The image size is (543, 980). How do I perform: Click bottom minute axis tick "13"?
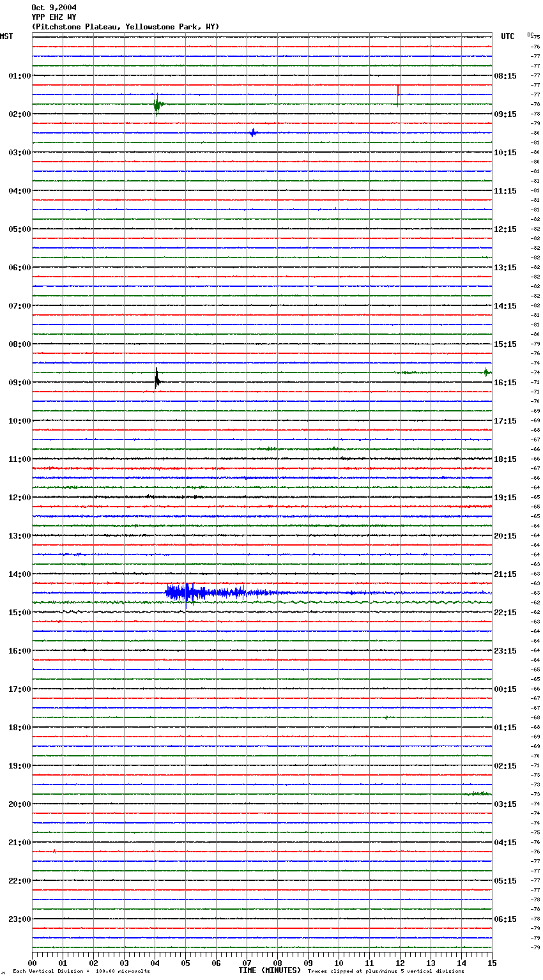[x=431, y=963]
